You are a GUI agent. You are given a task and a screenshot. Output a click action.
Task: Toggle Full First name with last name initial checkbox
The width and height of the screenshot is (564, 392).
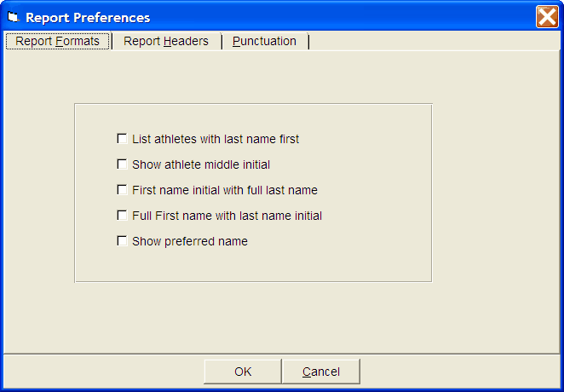(122, 216)
